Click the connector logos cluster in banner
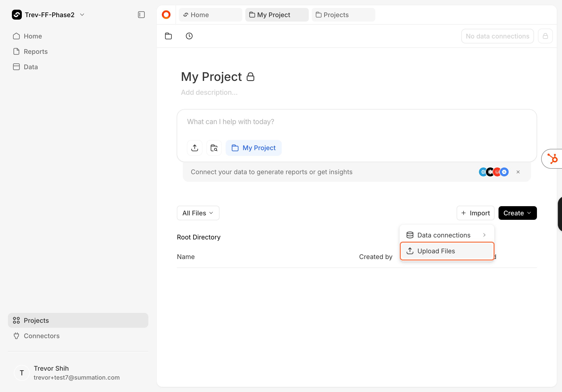The image size is (562, 392). (x=494, y=172)
